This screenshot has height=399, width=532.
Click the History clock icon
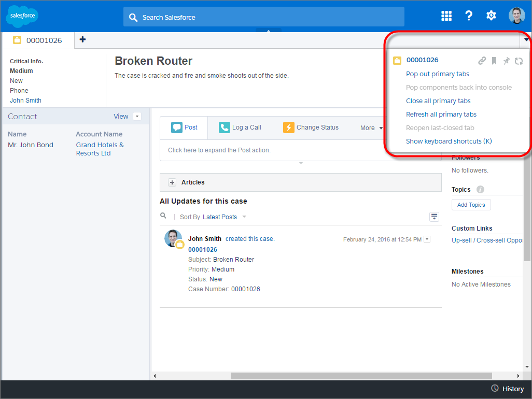495,388
